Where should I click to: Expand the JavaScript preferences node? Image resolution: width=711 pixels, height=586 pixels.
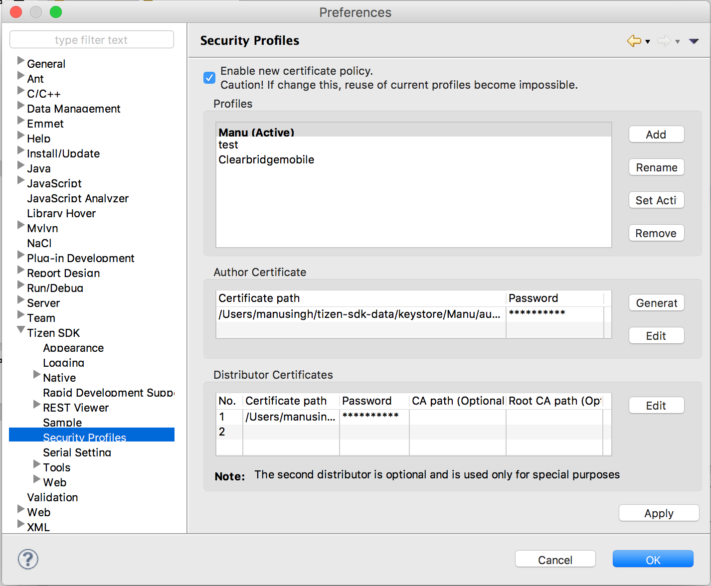pyautogui.click(x=19, y=183)
